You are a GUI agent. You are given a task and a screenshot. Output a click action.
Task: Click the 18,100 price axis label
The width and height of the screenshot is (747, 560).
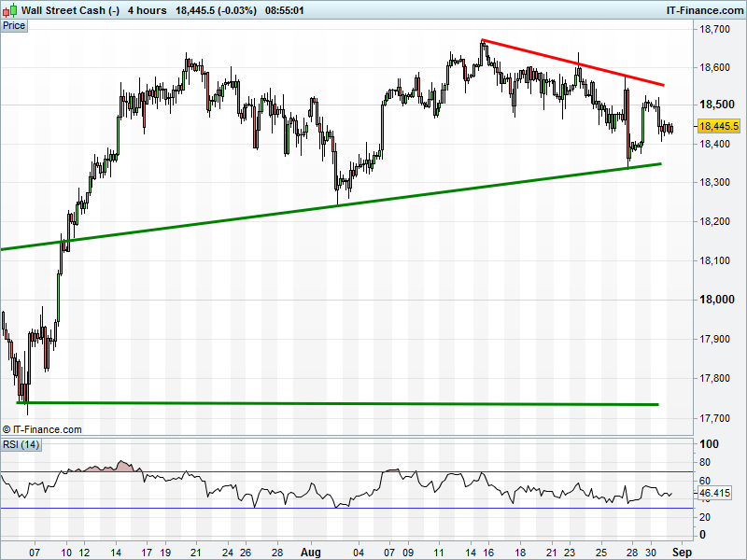714,260
